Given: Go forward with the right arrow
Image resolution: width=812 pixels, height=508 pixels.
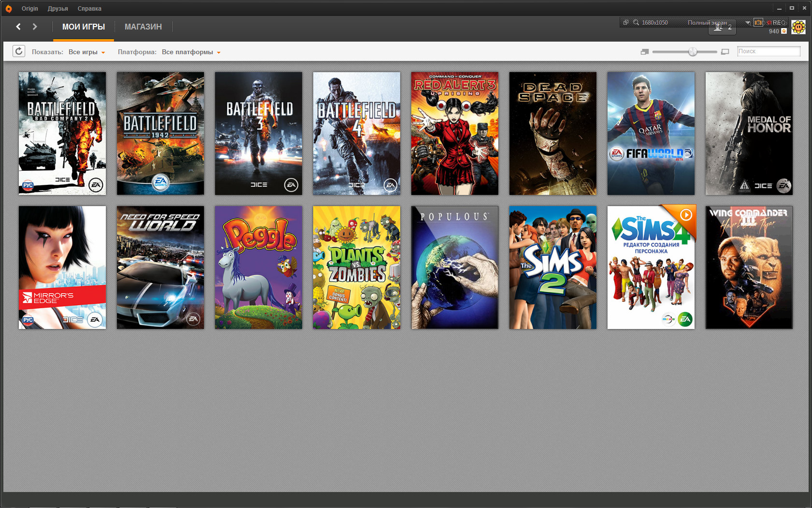Looking at the screenshot, I should tap(35, 27).
